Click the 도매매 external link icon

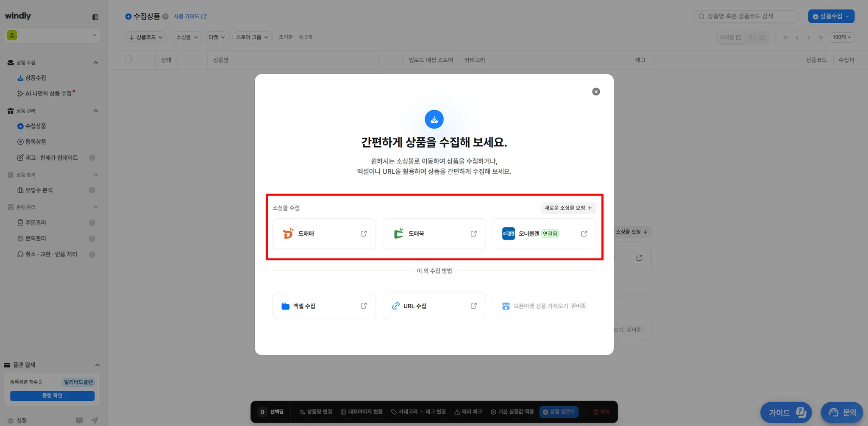click(x=364, y=234)
